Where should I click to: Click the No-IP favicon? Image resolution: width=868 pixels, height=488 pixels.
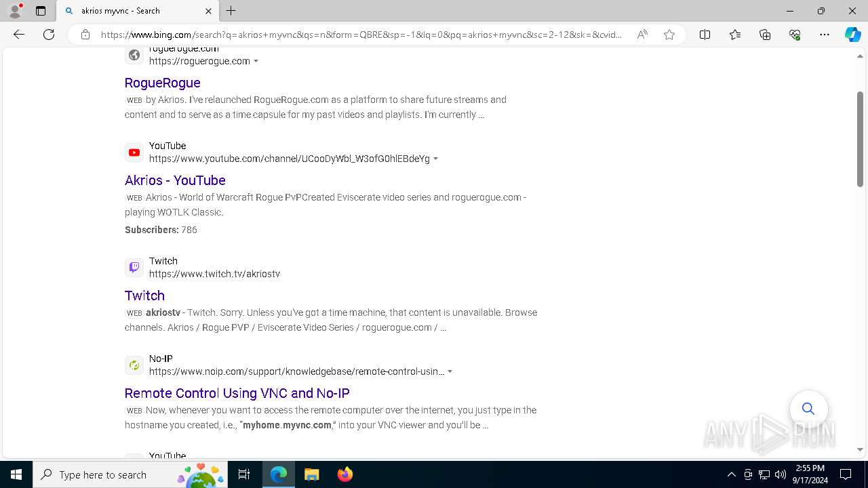point(134,365)
